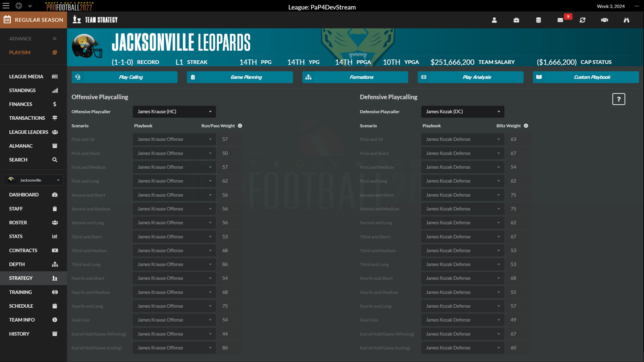644x362 pixels.
Task: Click the back arrow navigation icon
Action: tap(18, 6)
